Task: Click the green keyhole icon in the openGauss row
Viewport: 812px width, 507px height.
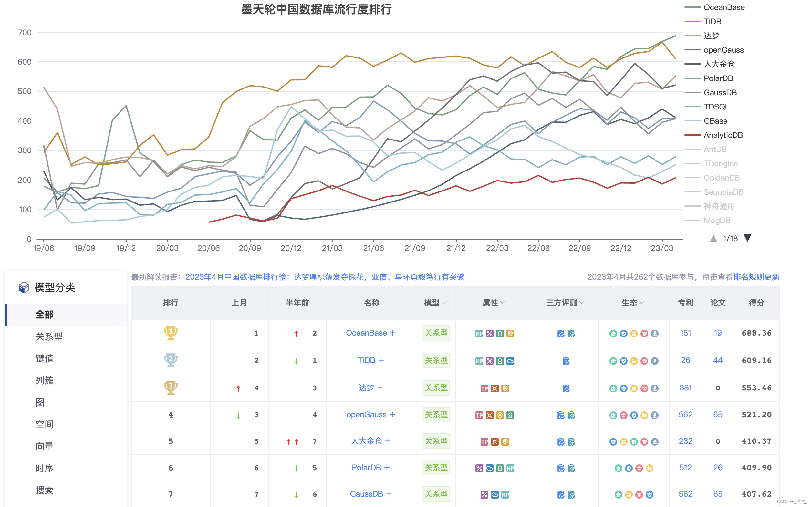Action: coord(510,416)
